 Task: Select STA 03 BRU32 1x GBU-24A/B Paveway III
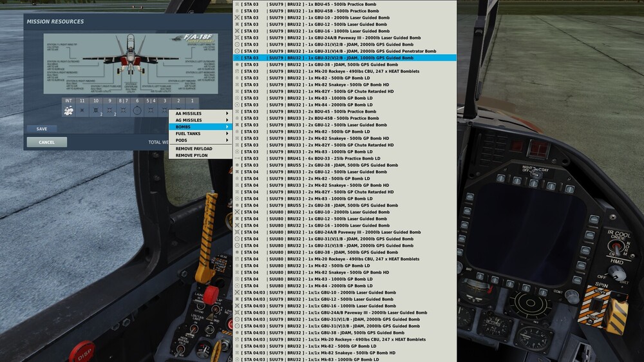coord(345,38)
